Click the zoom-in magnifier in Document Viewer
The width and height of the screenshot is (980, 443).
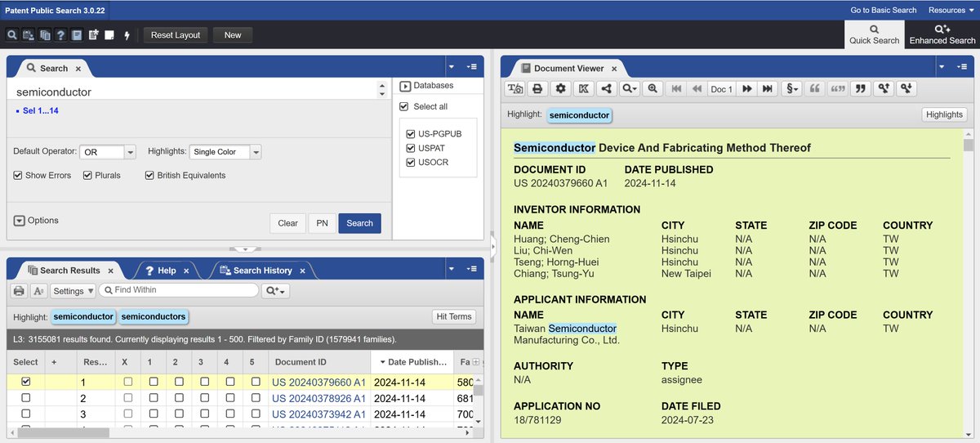point(652,88)
